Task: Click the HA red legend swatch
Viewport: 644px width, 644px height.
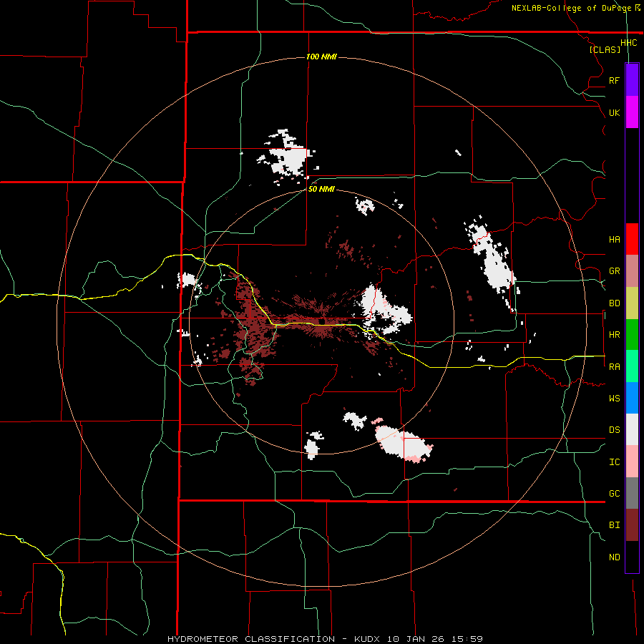Action: coord(632,239)
